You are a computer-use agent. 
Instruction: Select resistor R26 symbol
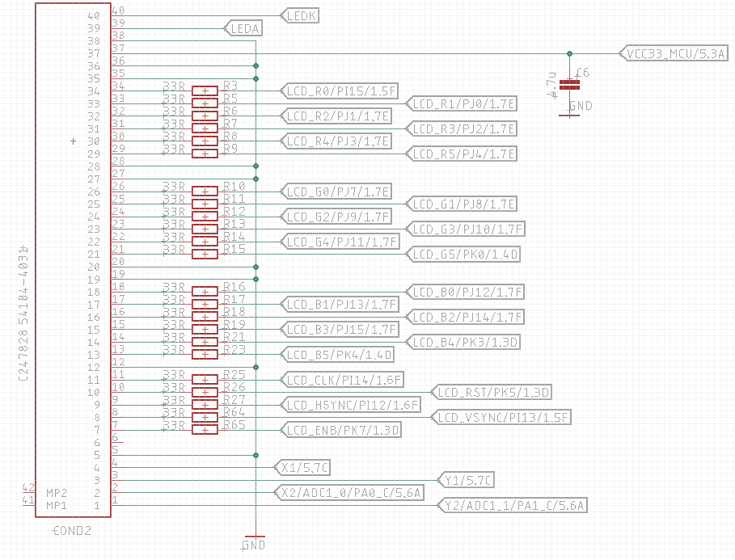pyautogui.click(x=205, y=392)
